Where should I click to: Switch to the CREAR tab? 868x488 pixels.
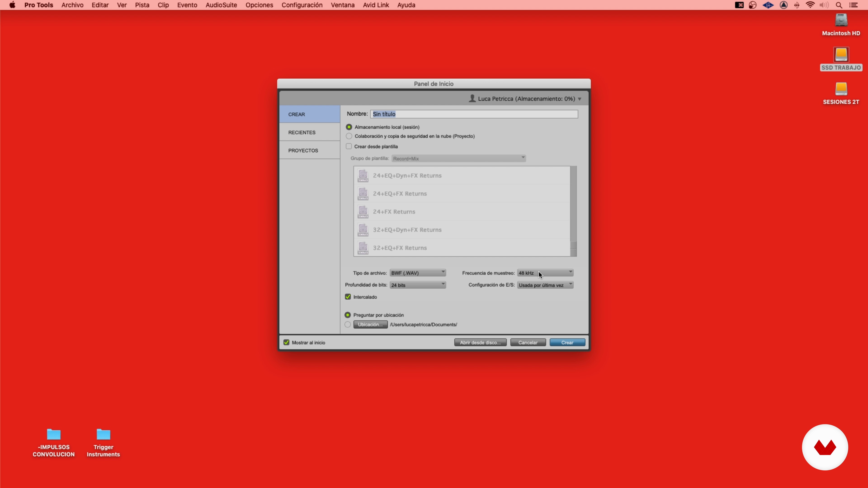(310, 114)
